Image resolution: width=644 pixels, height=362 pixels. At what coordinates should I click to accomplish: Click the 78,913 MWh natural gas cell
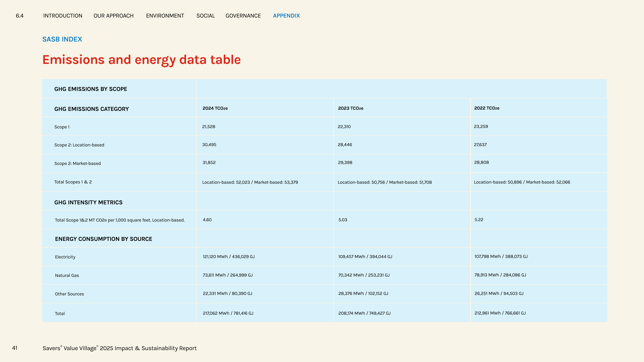point(500,275)
